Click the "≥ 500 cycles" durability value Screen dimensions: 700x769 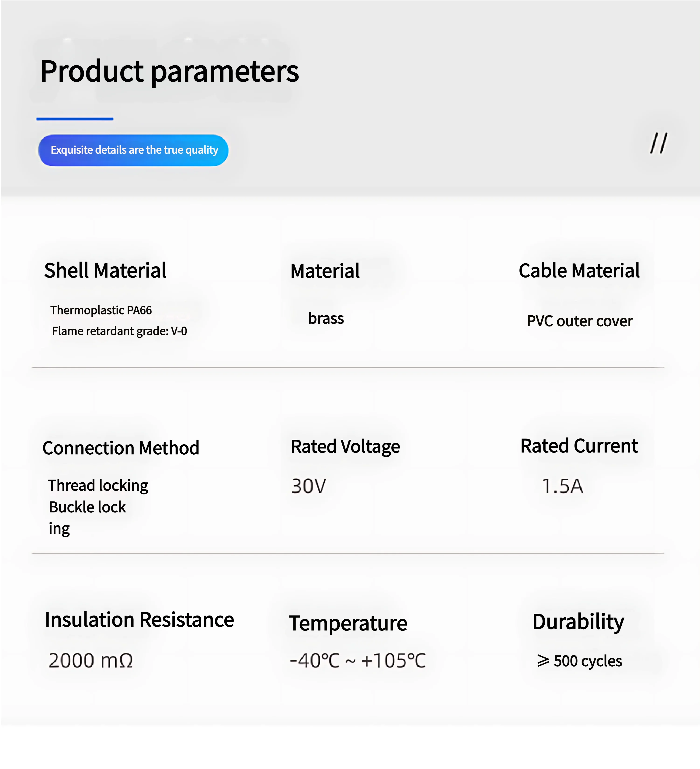click(x=579, y=661)
